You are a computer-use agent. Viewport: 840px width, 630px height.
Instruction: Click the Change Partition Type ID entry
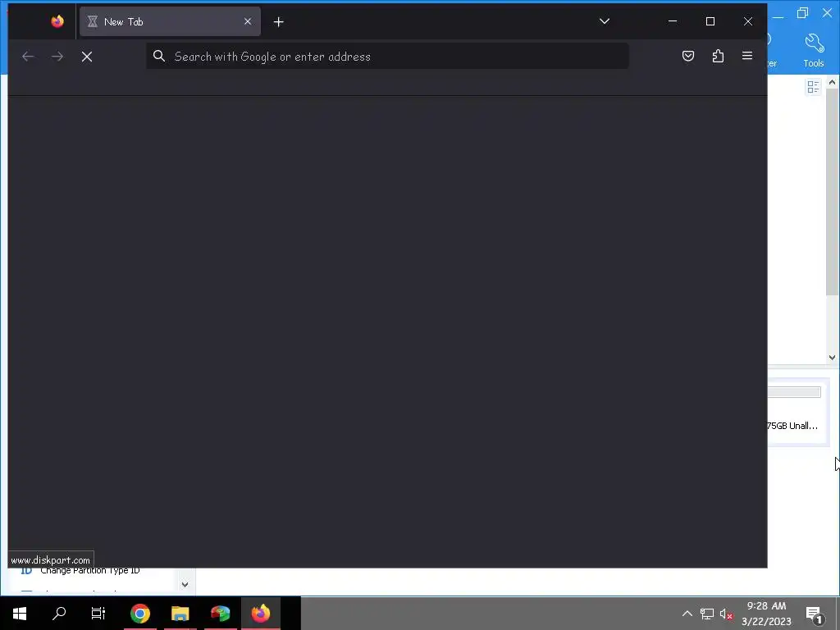[90, 571]
